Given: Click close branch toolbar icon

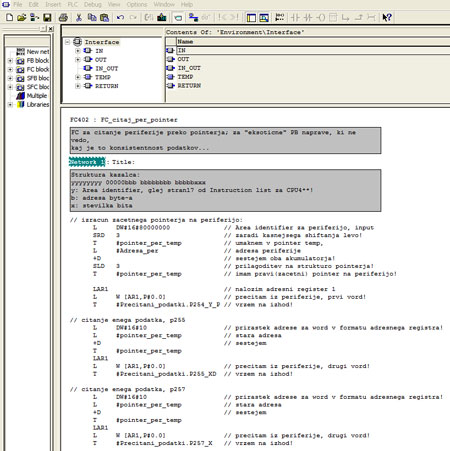Looking at the screenshot, I should coord(358,17).
